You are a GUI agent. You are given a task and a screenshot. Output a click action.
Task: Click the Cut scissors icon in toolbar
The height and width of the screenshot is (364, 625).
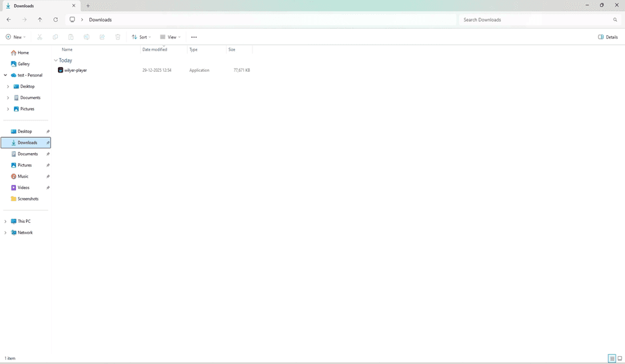click(39, 37)
